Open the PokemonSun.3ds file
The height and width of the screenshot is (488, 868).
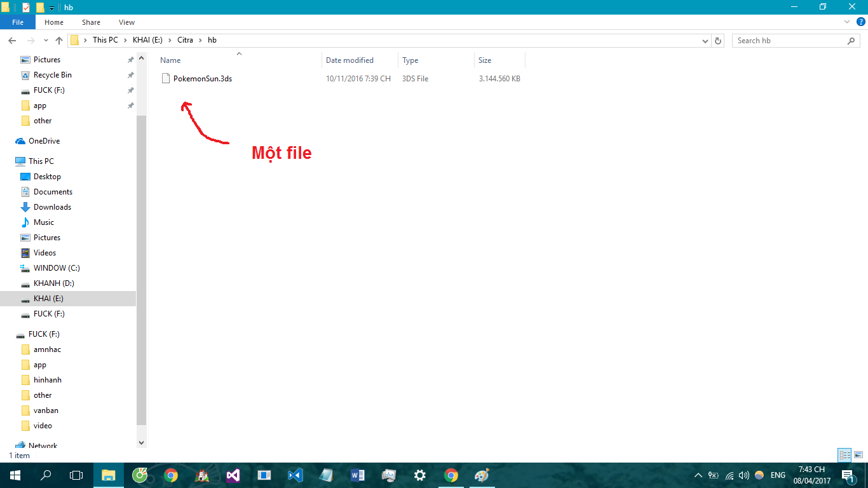(x=202, y=79)
